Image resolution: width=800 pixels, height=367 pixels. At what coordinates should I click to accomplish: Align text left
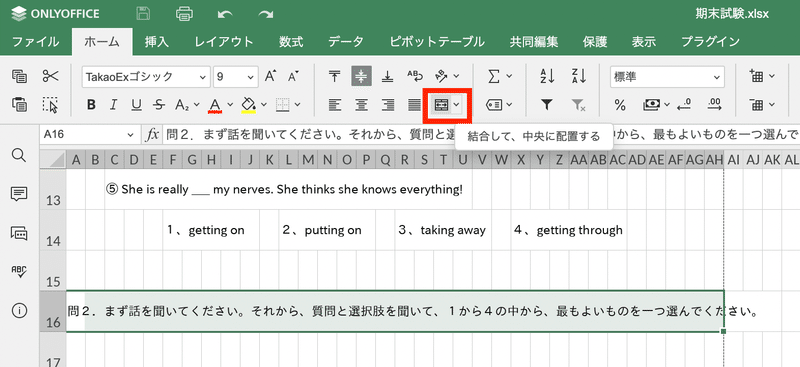pyautogui.click(x=335, y=105)
